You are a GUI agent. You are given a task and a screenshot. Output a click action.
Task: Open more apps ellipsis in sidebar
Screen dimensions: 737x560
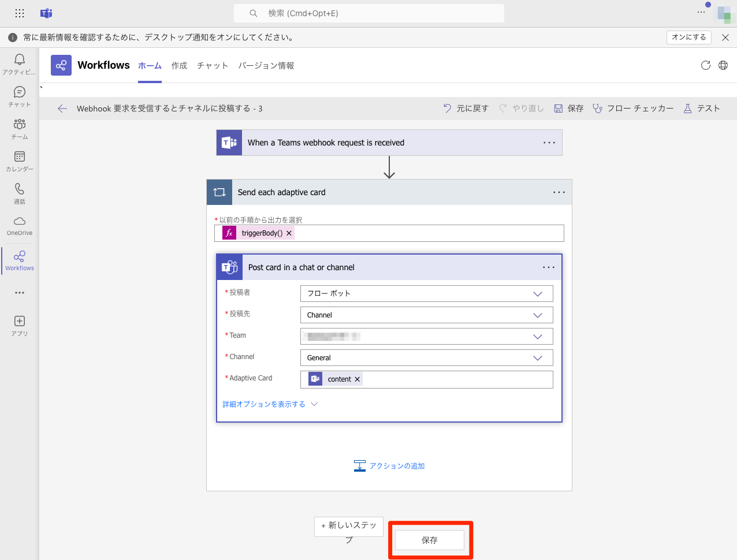[20, 293]
